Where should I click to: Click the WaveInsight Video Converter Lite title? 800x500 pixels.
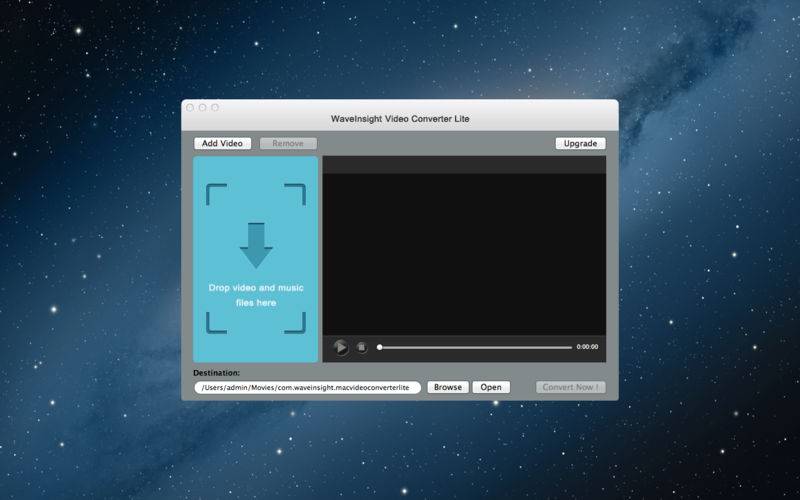pyautogui.click(x=400, y=119)
